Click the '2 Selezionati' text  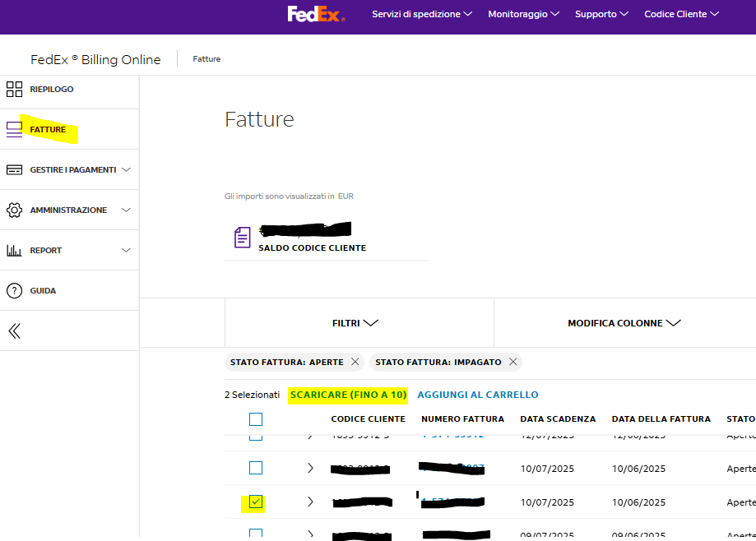[253, 395]
